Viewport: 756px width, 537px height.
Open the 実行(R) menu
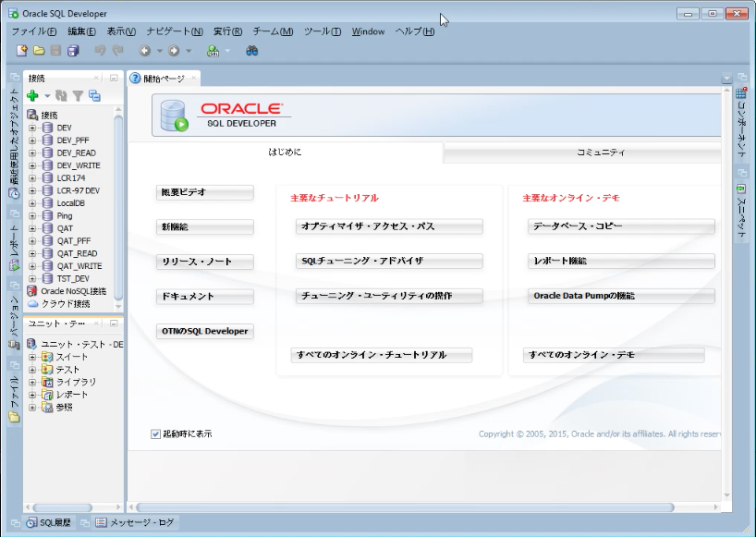pyautogui.click(x=227, y=31)
